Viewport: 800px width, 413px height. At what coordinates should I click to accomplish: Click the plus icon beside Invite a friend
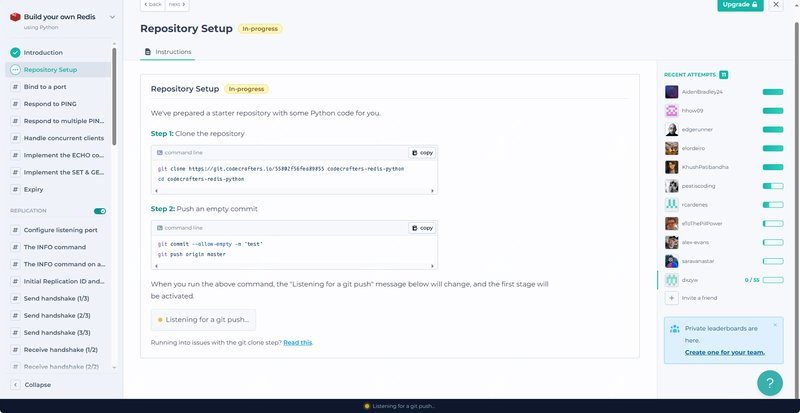pyautogui.click(x=671, y=298)
